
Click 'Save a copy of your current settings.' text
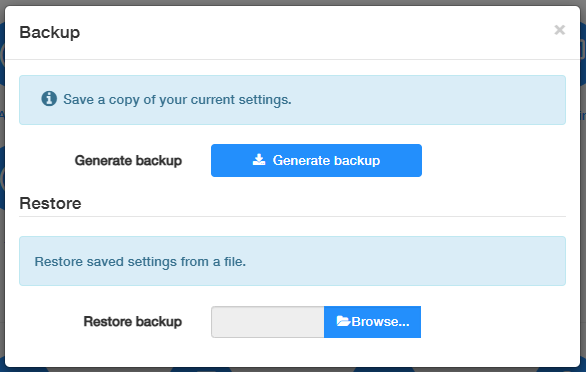(x=177, y=99)
